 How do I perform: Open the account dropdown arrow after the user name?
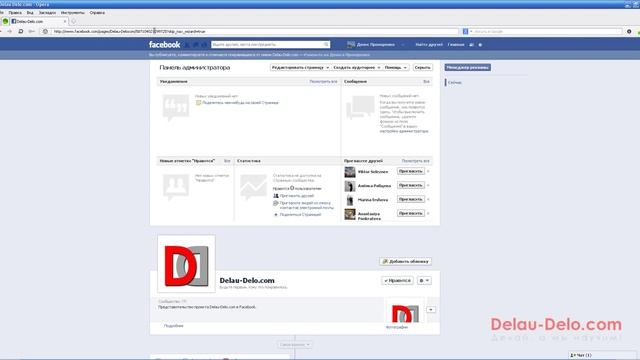point(402,44)
